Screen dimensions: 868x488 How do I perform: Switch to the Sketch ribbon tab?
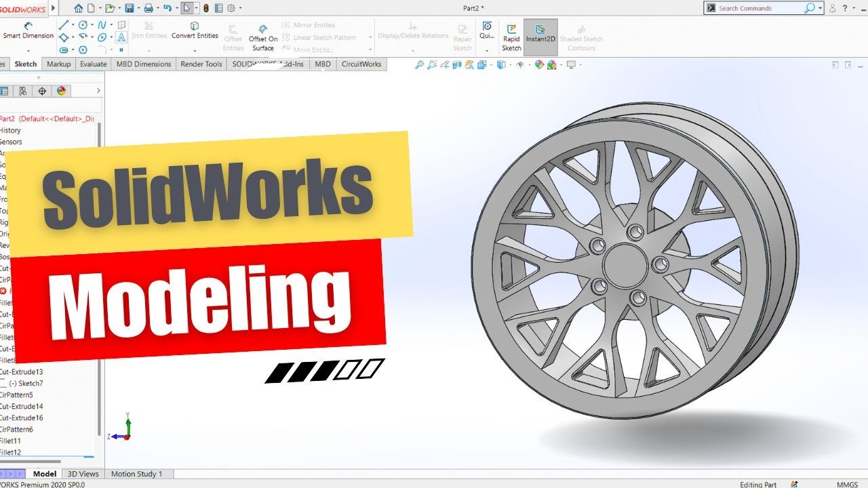(26, 64)
